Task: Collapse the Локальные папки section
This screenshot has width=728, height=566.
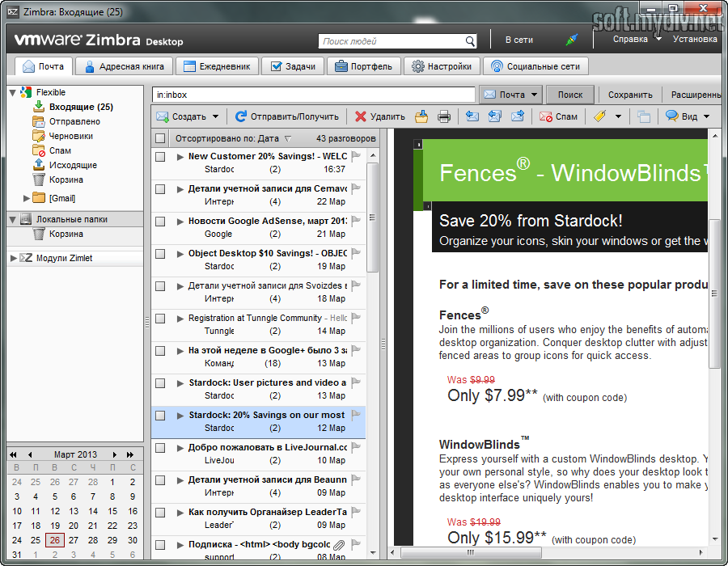Action: [x=13, y=219]
